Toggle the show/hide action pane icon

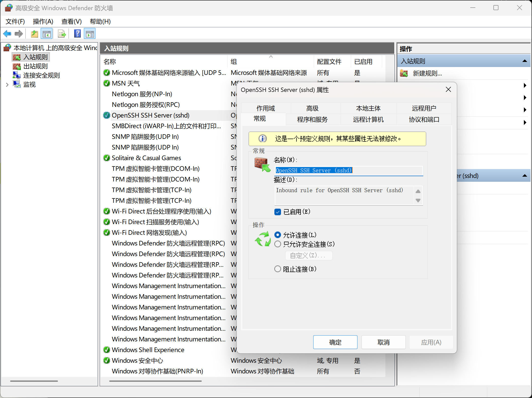90,34
